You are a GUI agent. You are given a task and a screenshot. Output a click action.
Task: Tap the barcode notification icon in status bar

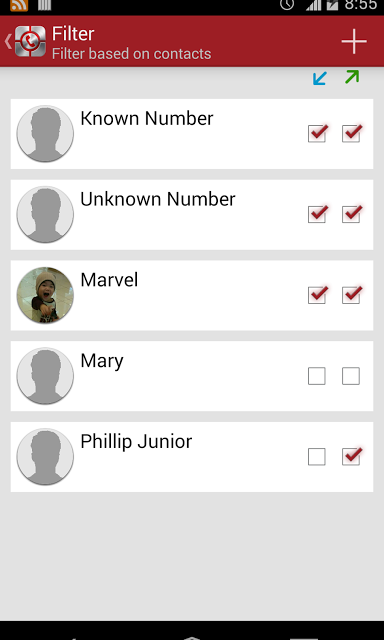pos(44,4)
